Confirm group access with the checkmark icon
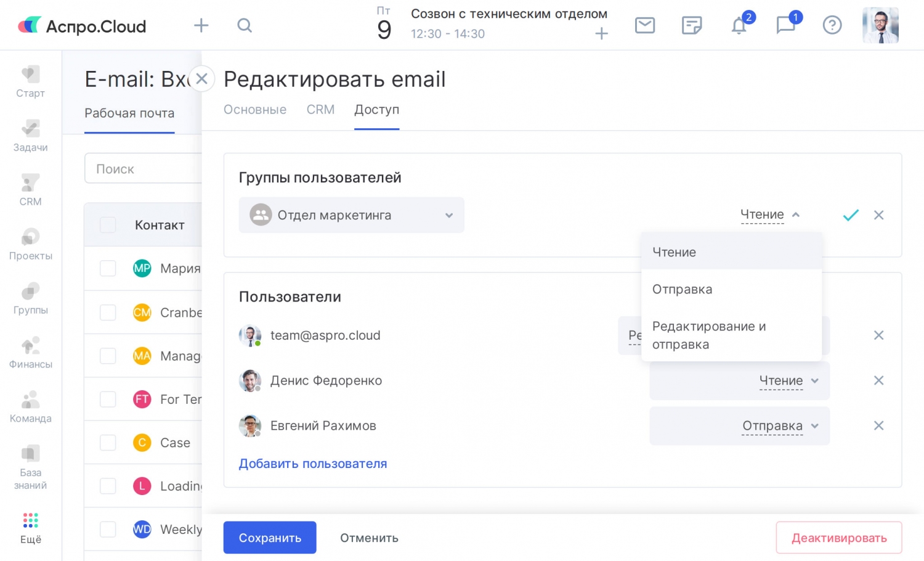The image size is (924, 561). (x=851, y=215)
